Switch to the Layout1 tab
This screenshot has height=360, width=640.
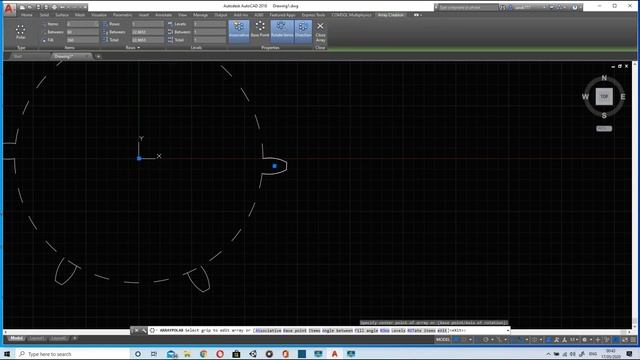(36, 338)
